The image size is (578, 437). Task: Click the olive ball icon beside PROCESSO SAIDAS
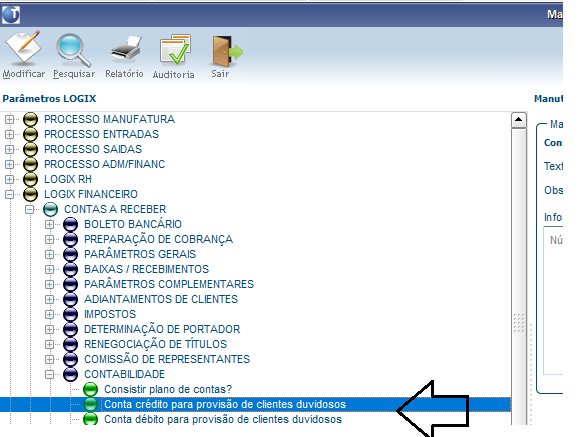click(31, 149)
